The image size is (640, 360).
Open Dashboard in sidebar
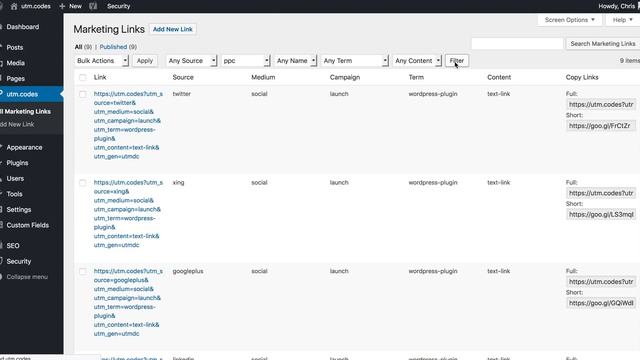click(23, 27)
